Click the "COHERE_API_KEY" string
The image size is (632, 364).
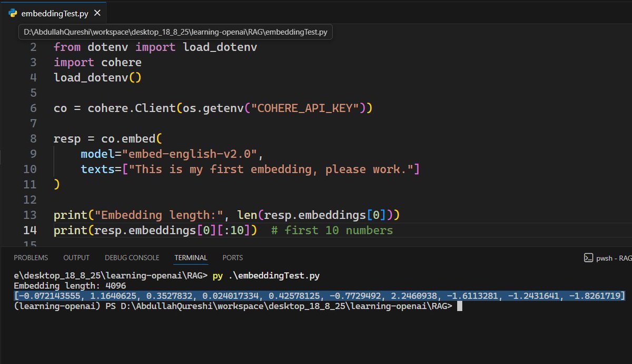[305, 108]
